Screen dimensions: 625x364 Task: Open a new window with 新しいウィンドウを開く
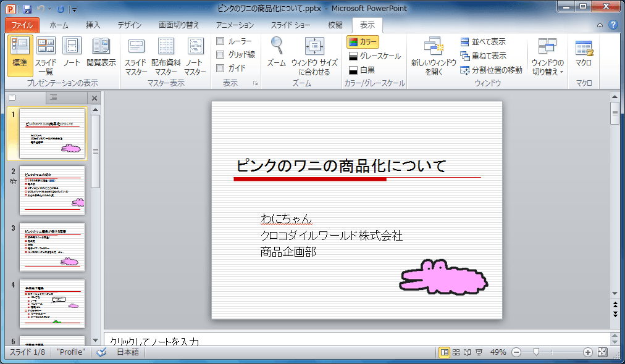(x=434, y=56)
